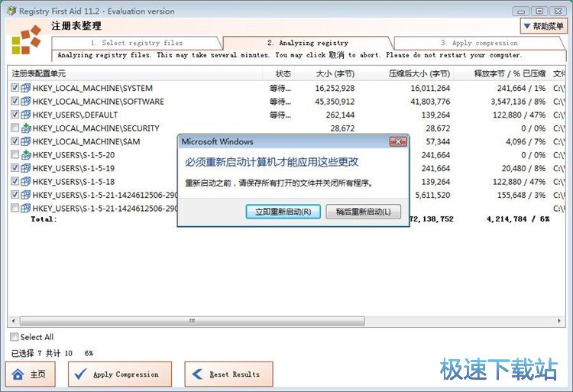Click the 已选择 7 共计 10 status text
573x392 pixels.
[x=42, y=353]
